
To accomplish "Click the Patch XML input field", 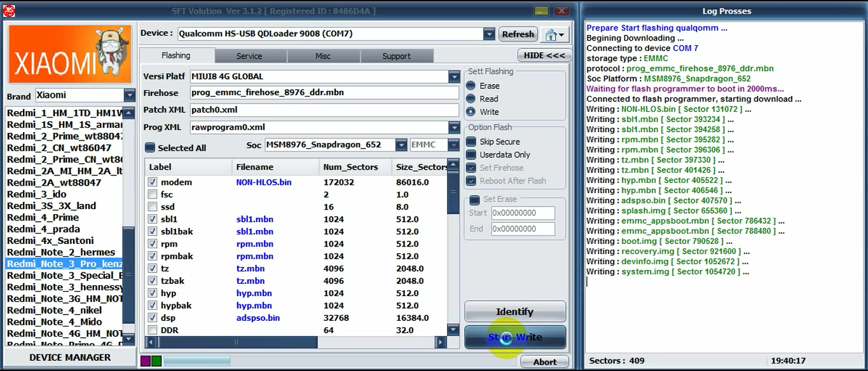I will click(324, 110).
